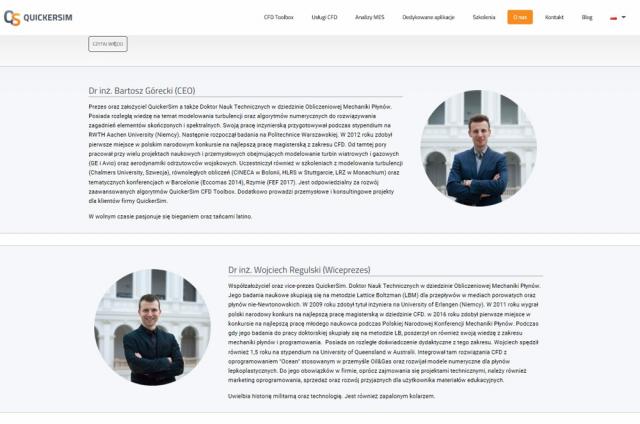Click the QUICKERSIM brand text
Image resolution: width=640 pixels, height=424 pixels.
pos(48,18)
